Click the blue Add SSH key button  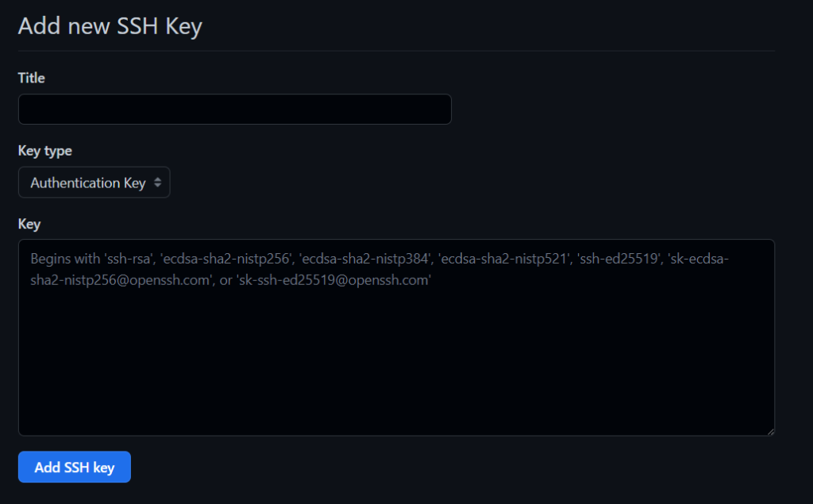tap(74, 467)
